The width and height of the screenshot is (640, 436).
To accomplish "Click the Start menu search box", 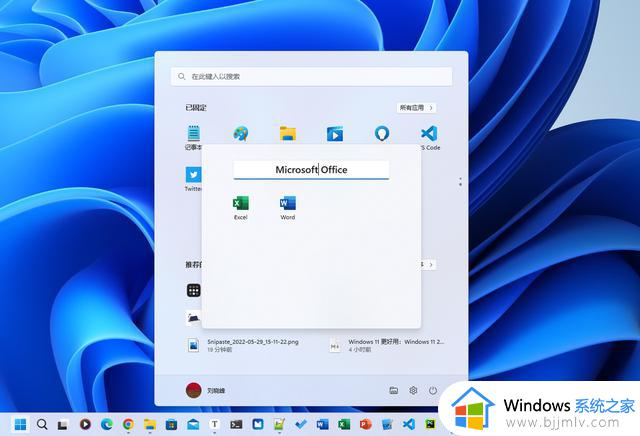I will tap(311, 76).
